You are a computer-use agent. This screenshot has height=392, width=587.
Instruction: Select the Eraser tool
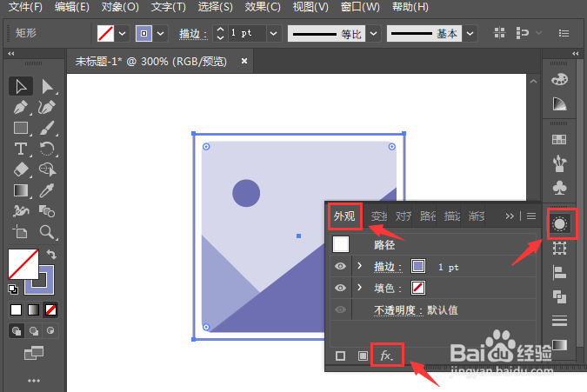point(21,169)
